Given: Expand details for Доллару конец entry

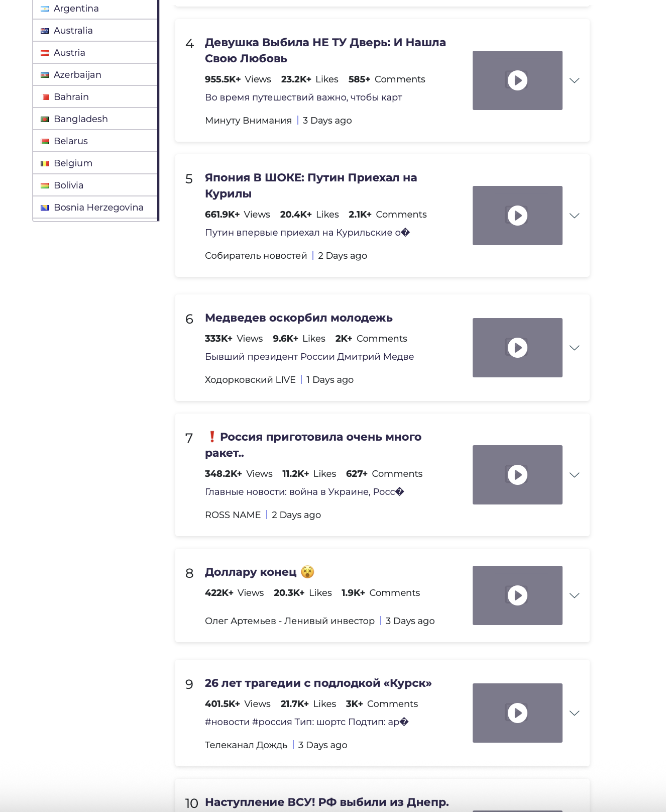Looking at the screenshot, I should point(575,595).
